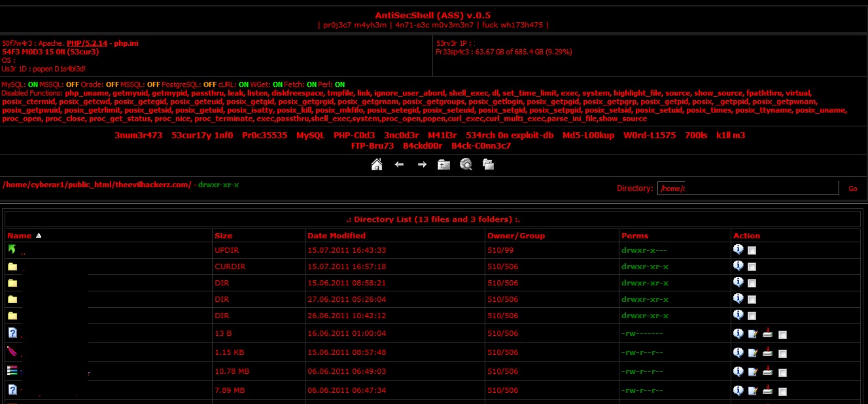
Task: Select the checkbox of the 13 B file
Action: point(782,333)
